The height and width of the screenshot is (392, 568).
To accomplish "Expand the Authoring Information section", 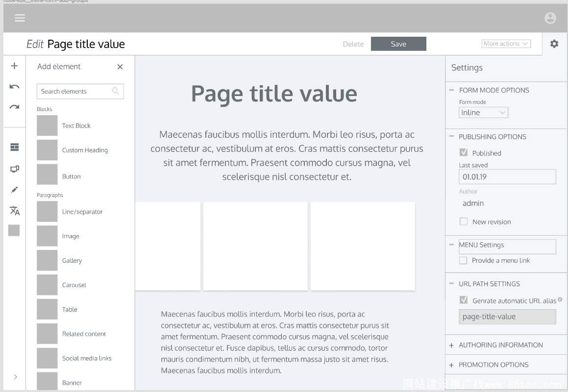I will coord(500,345).
